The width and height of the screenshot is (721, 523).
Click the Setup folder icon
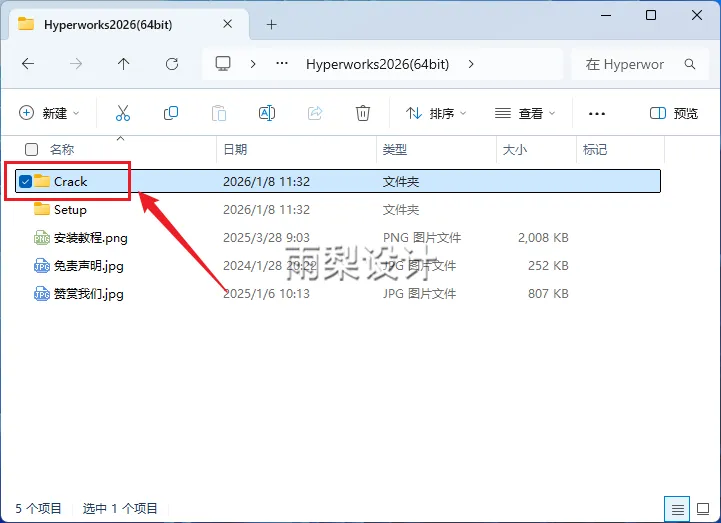(x=42, y=209)
